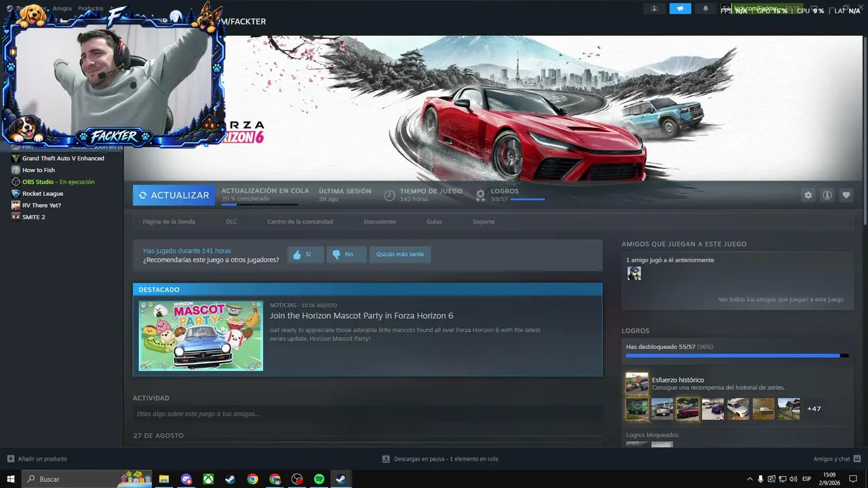Image resolution: width=868 pixels, height=488 pixels.
Task: Open Centro de la comunidad tab
Action: pos(300,222)
